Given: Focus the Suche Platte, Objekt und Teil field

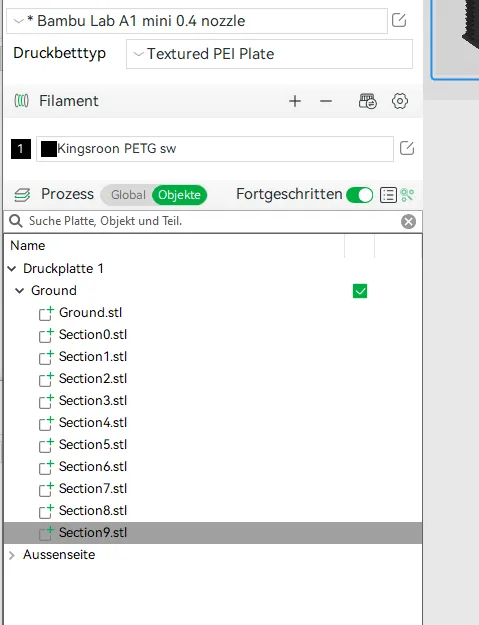Looking at the screenshot, I should click(x=207, y=221).
